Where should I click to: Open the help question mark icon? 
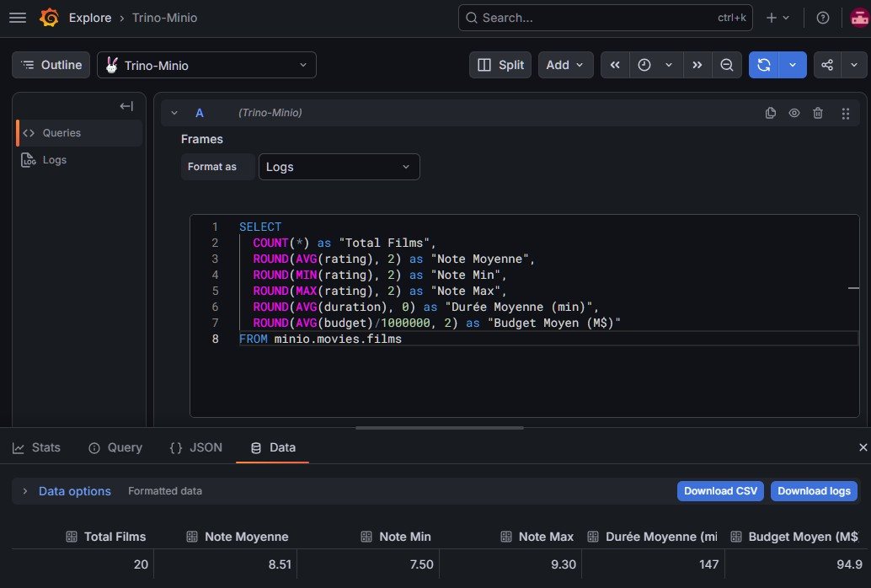click(823, 18)
